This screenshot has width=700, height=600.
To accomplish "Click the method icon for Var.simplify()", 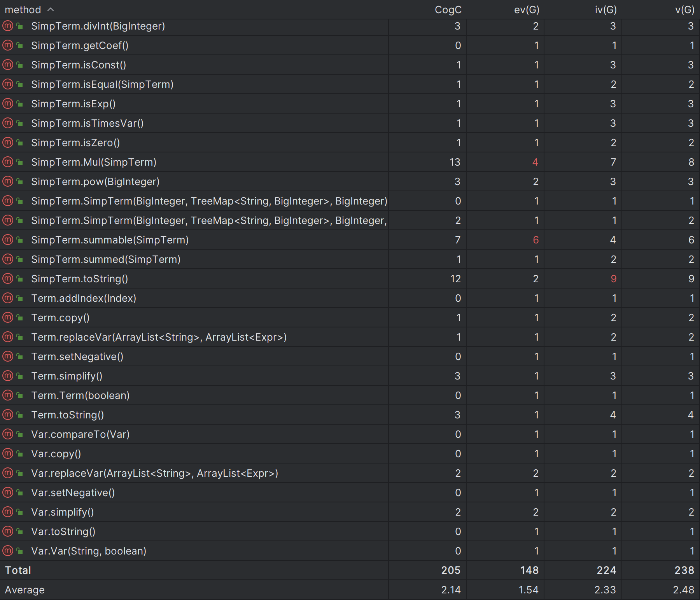I will click(8, 512).
